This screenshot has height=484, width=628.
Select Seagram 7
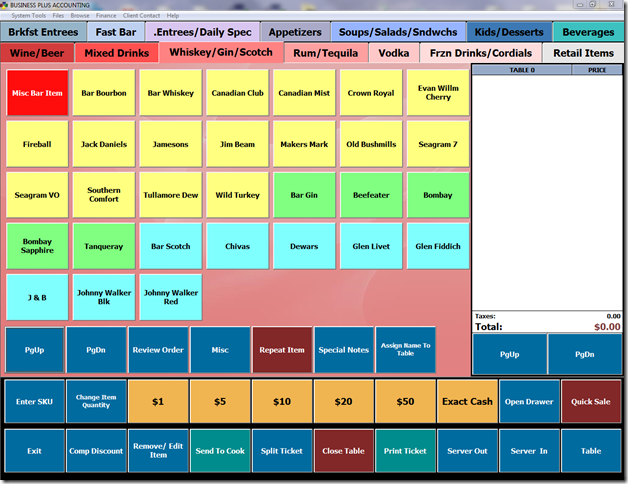pyautogui.click(x=438, y=144)
